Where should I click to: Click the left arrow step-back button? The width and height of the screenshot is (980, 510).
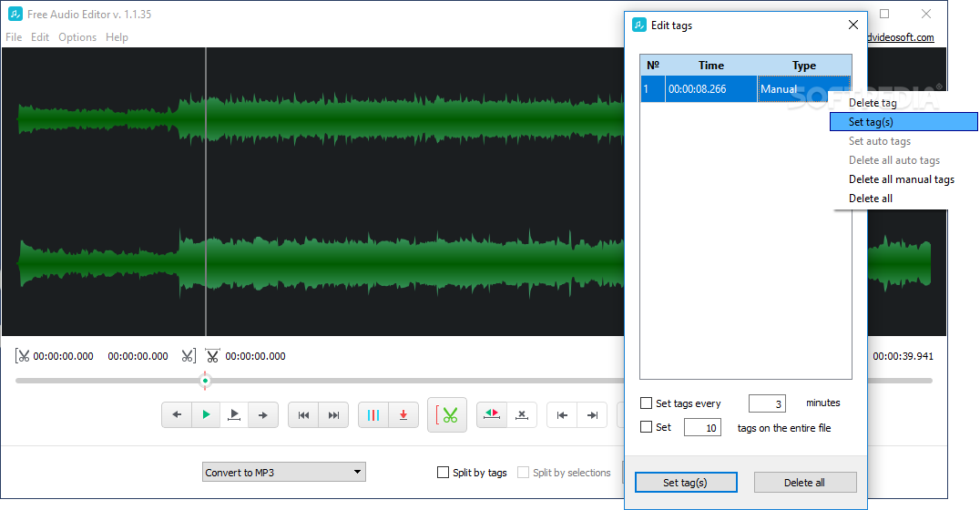coord(177,414)
